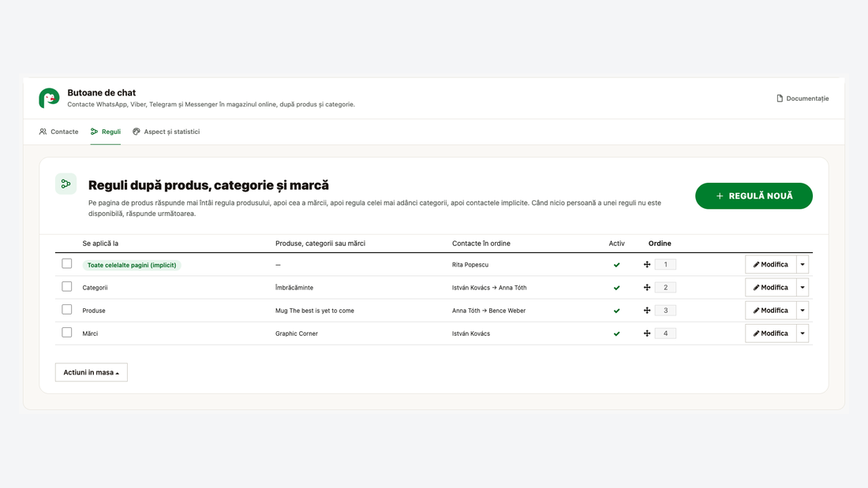
Task: Click the order field showing 3
Action: [x=665, y=311]
